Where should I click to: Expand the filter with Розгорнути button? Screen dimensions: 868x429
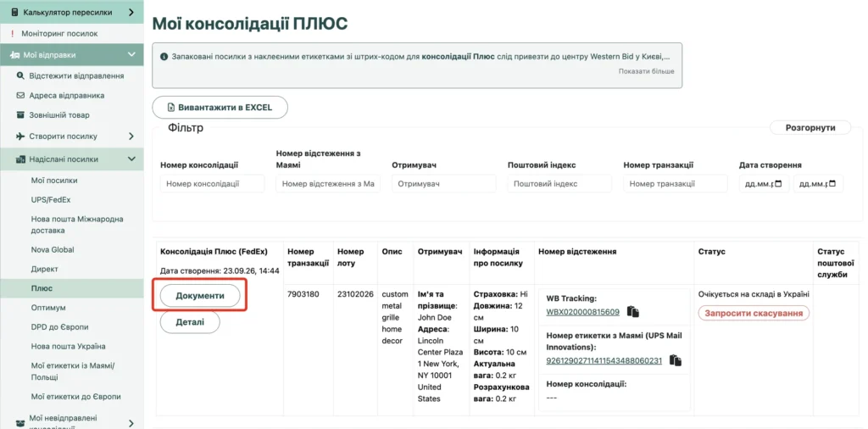pos(810,127)
